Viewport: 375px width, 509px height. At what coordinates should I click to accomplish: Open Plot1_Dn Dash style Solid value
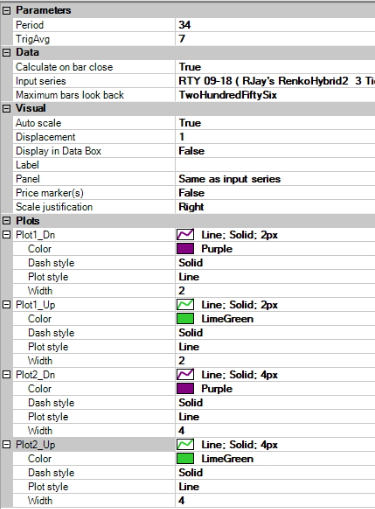(275, 263)
